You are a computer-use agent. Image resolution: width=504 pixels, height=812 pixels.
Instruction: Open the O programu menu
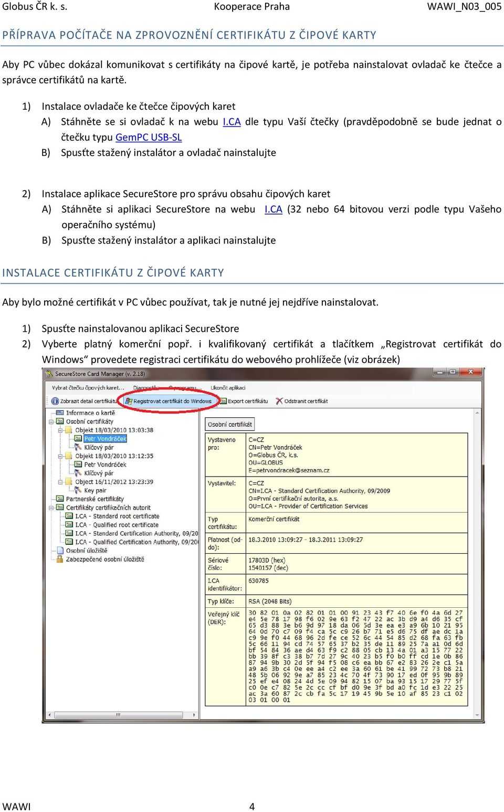pyautogui.click(x=184, y=388)
